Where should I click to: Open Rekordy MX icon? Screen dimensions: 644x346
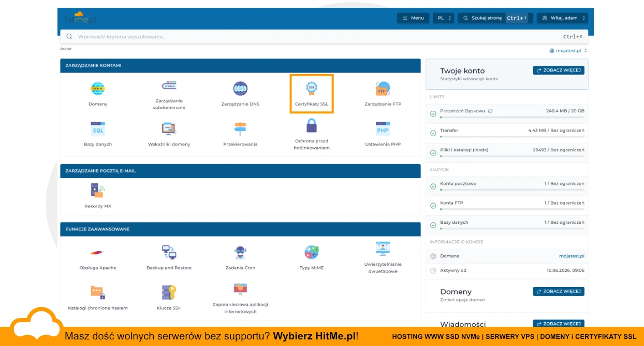point(98,191)
